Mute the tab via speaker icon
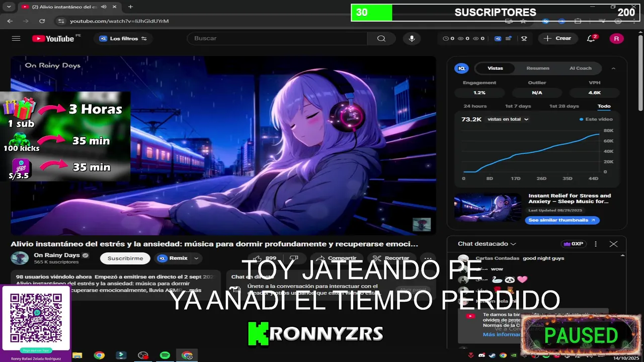 tap(104, 7)
